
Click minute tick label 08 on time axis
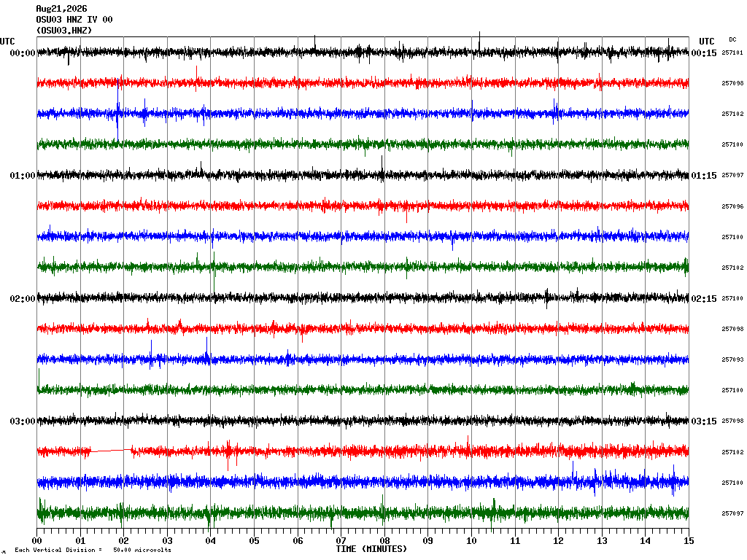tap(384, 541)
